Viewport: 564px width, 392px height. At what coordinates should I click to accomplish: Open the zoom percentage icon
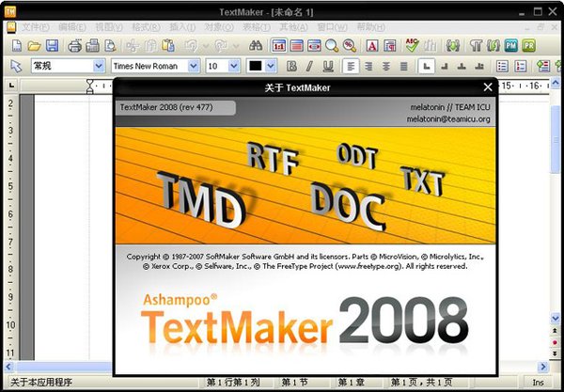coord(350,46)
